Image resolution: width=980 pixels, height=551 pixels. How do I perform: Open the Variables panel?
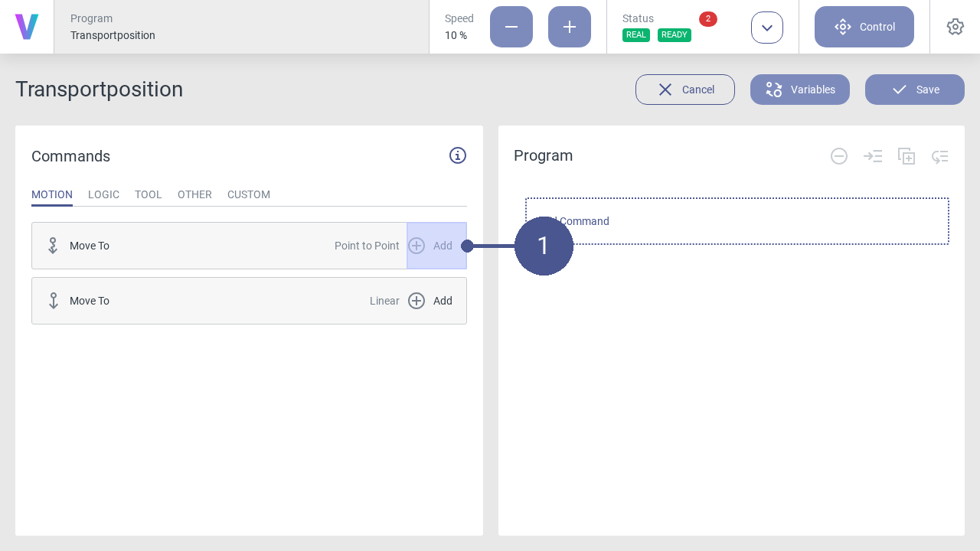pyautogui.click(x=800, y=90)
